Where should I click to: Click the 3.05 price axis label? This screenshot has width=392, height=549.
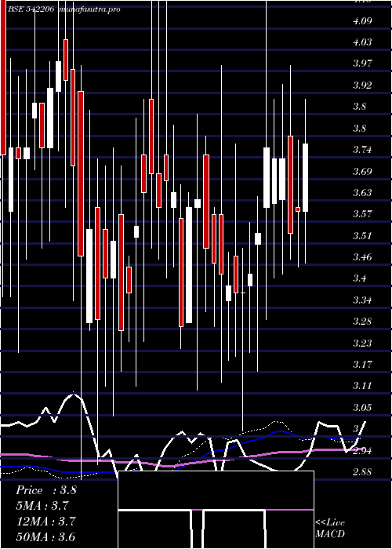coord(362,408)
